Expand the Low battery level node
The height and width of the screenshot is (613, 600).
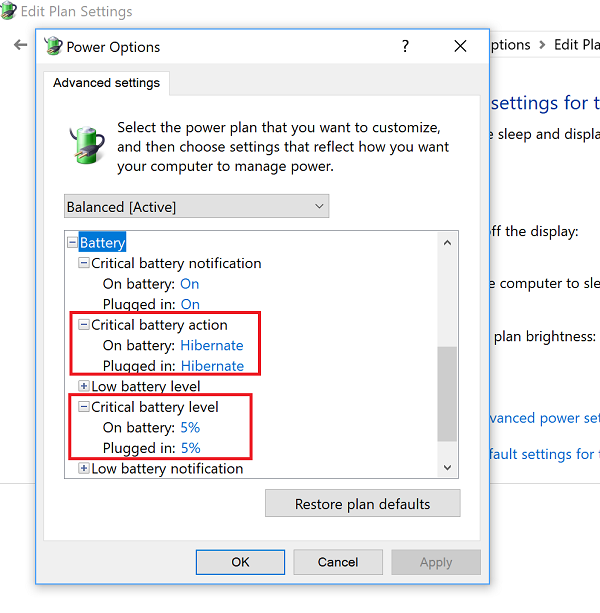point(84,387)
